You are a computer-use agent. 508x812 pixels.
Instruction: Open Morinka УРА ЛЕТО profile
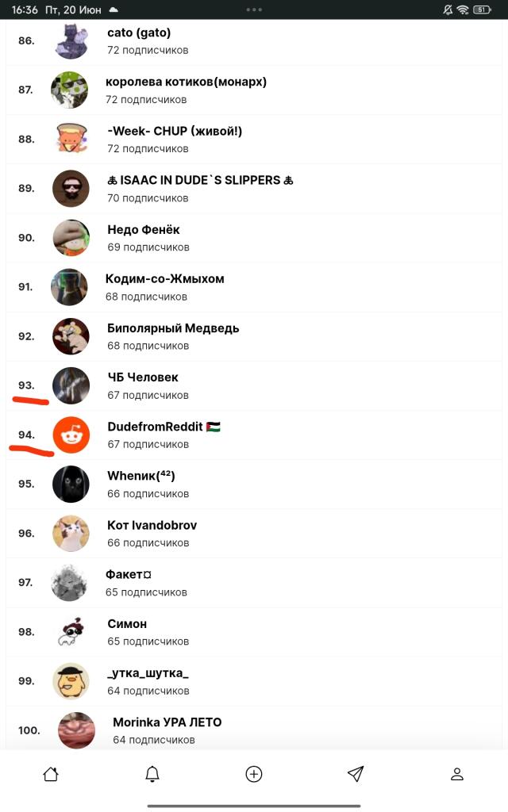tap(254, 730)
